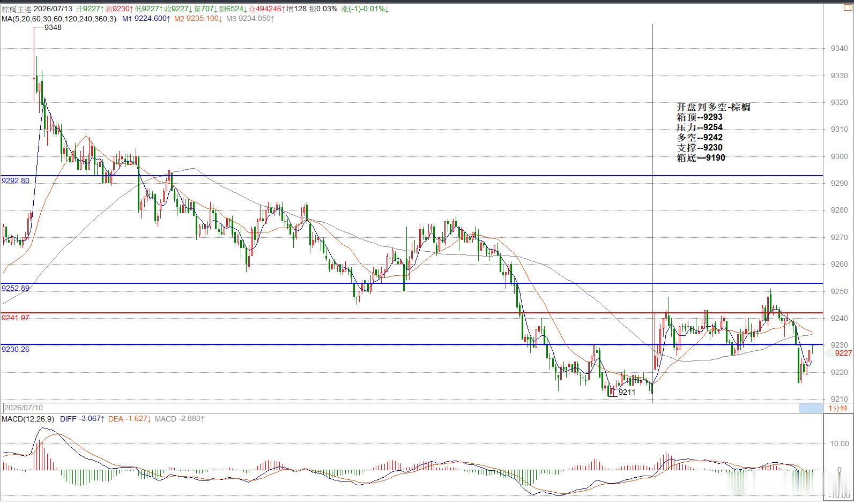Click the 多空--9242 annotation line
Screen dimensions: 854x504
700,138
